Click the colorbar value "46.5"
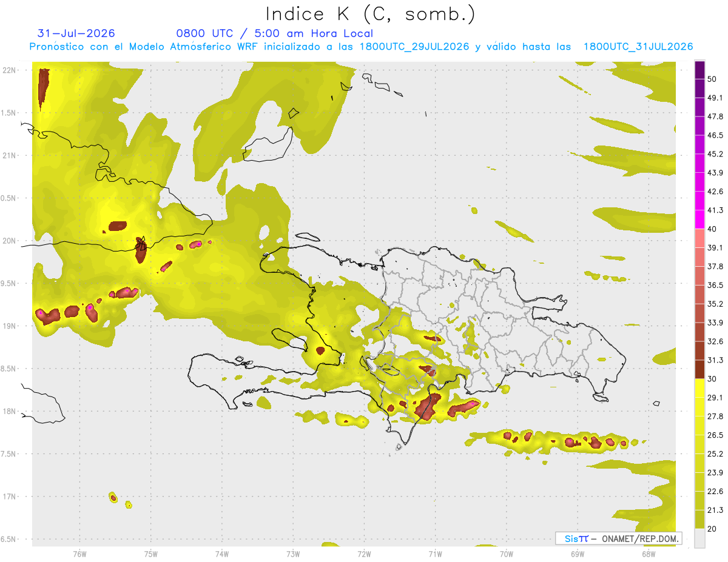728x562 pixels. (x=715, y=135)
